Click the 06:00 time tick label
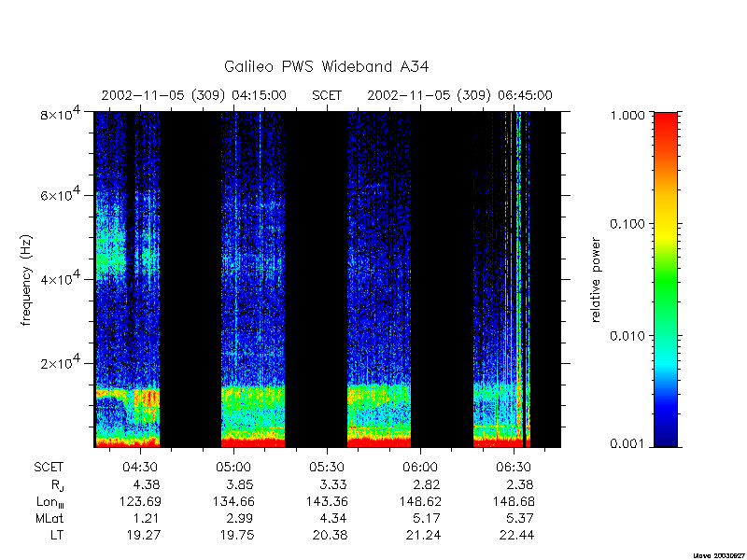This screenshot has width=747, height=560. [421, 468]
